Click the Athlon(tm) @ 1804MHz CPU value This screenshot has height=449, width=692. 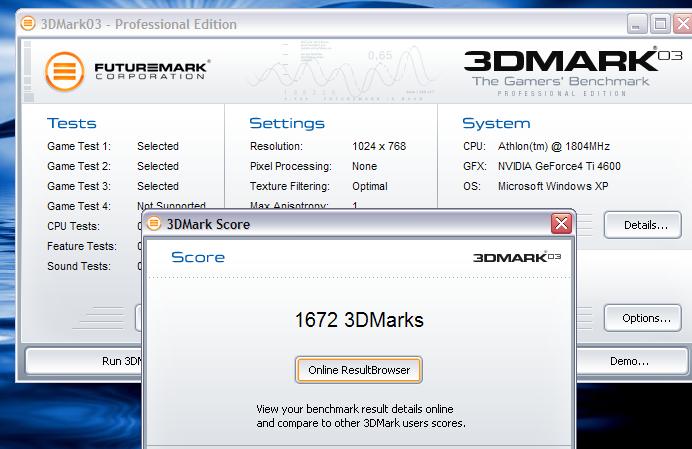pos(554,146)
